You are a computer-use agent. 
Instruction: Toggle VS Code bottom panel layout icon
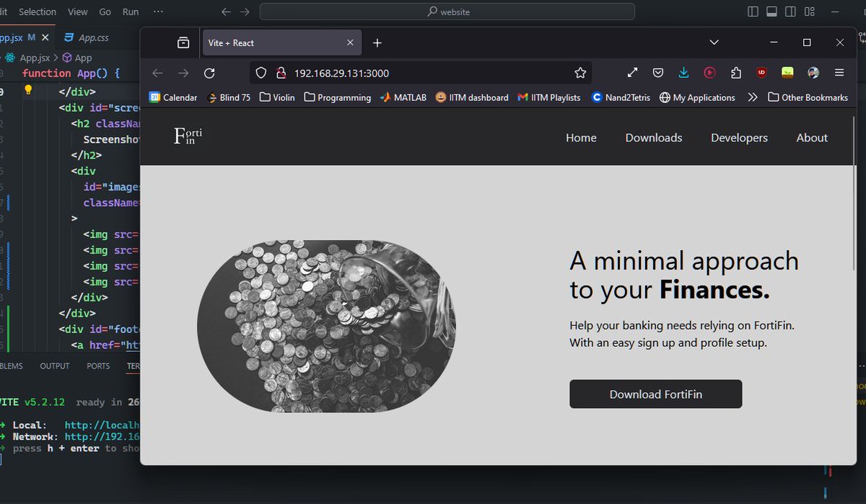[771, 12]
